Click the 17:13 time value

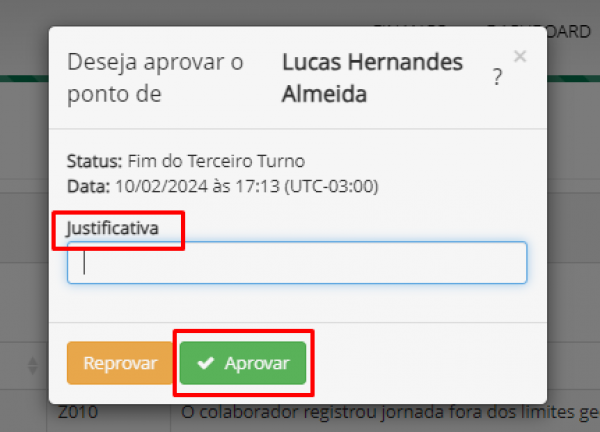tap(261, 186)
